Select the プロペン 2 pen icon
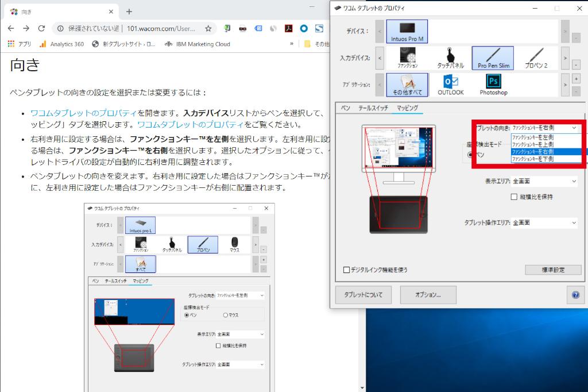This screenshot has width=588, height=392. point(536,58)
